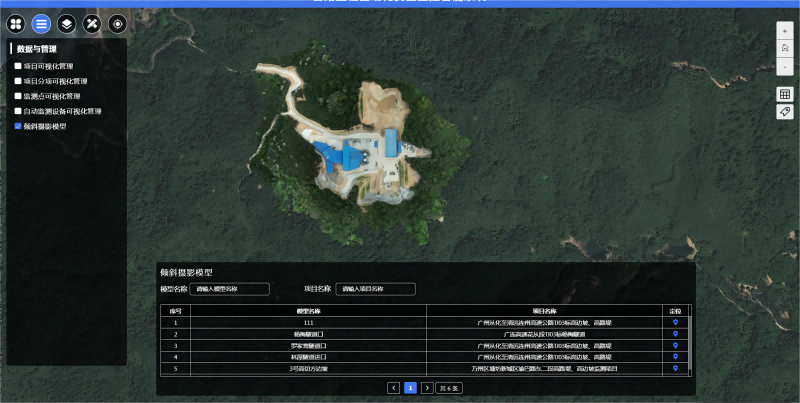Open the four-dot grid menu icon
800x403 pixels.
point(16,23)
